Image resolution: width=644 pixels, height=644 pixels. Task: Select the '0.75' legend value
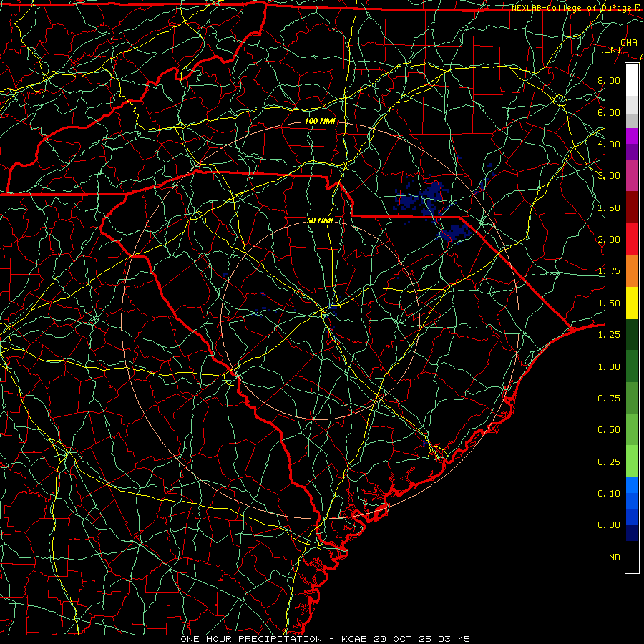coord(609,399)
